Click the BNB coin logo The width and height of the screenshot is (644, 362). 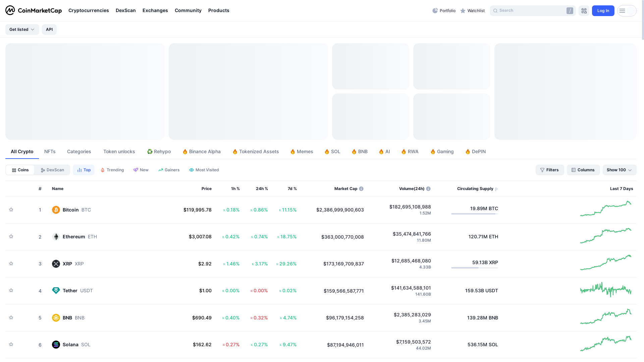[56, 318]
